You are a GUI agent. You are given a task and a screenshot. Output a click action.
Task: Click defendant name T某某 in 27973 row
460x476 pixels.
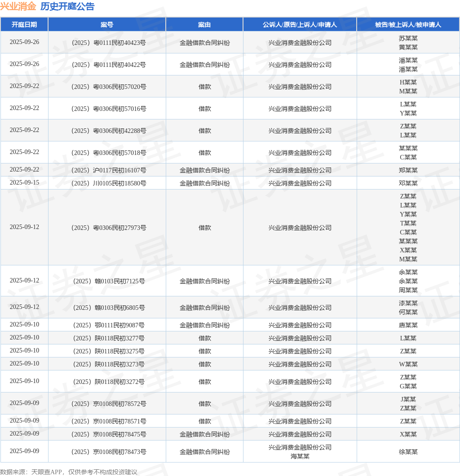[408, 223]
